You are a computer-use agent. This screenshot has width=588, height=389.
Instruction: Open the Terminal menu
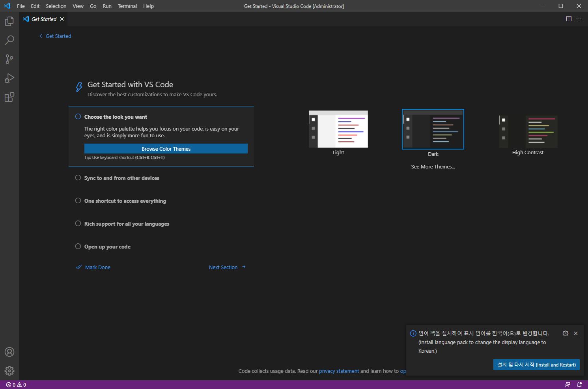[x=127, y=6]
